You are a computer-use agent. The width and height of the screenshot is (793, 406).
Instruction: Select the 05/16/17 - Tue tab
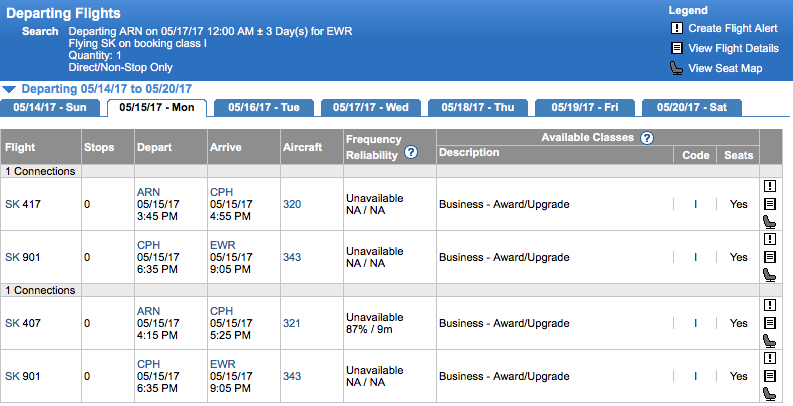[x=263, y=108]
